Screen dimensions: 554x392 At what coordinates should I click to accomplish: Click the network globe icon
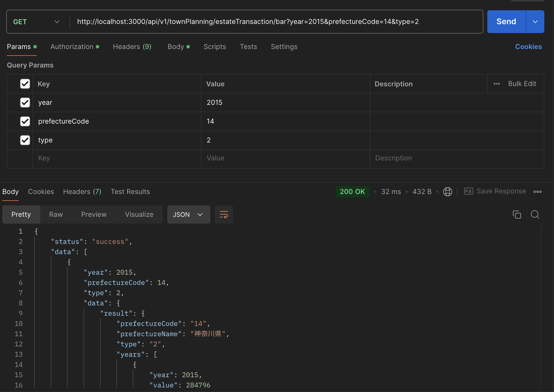pyautogui.click(x=447, y=192)
